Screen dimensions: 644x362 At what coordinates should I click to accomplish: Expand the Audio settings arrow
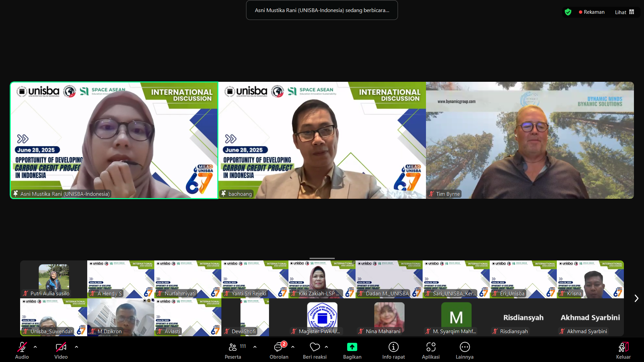(x=35, y=347)
